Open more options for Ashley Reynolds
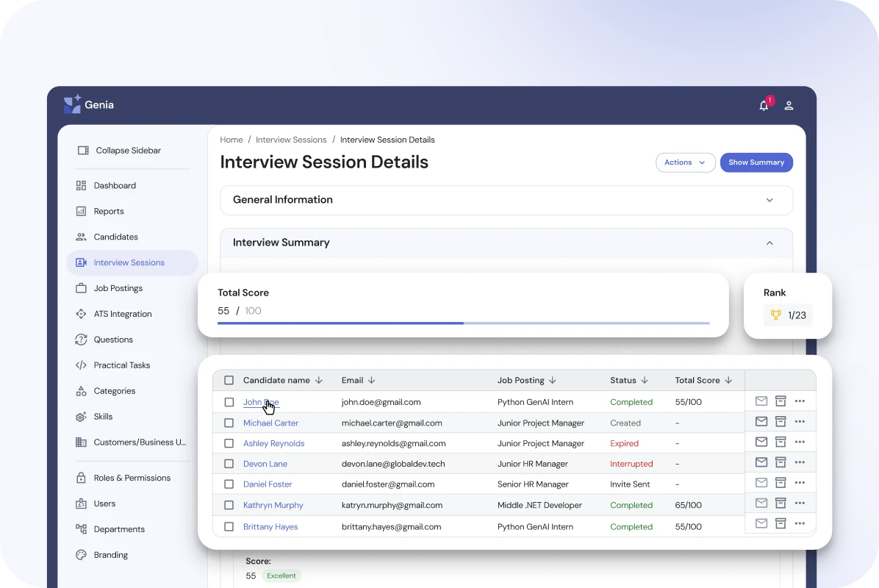This screenshot has width=879, height=588. click(800, 442)
